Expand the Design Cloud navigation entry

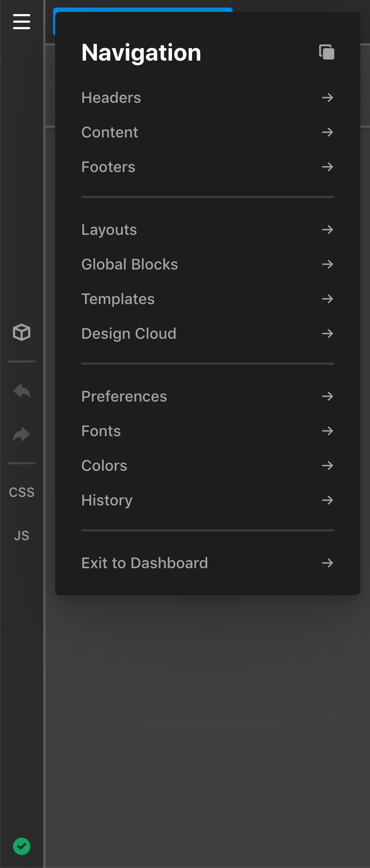coord(129,334)
